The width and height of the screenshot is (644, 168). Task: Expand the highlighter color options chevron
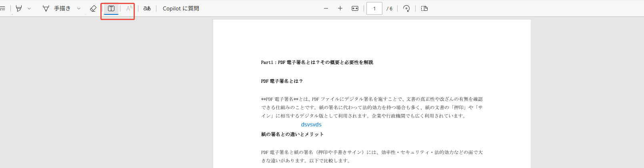[x=29, y=8]
